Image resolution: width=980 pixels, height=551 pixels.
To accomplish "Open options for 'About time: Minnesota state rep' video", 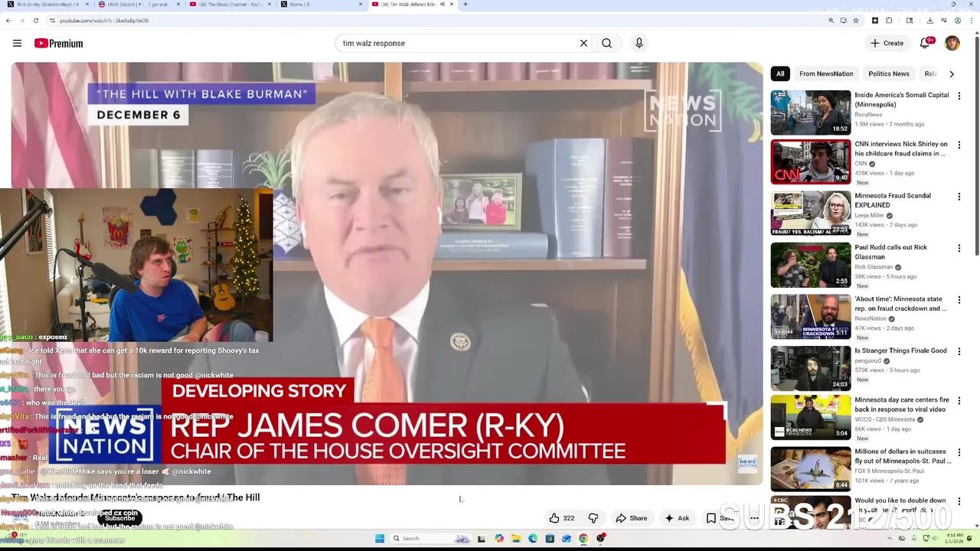I will (959, 299).
